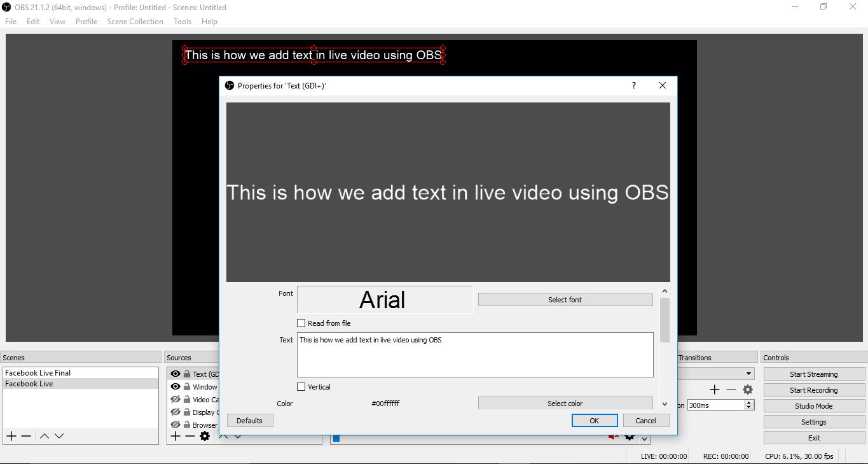Image resolution: width=868 pixels, height=464 pixels.
Task: Open the Tools menu
Action: coord(183,21)
